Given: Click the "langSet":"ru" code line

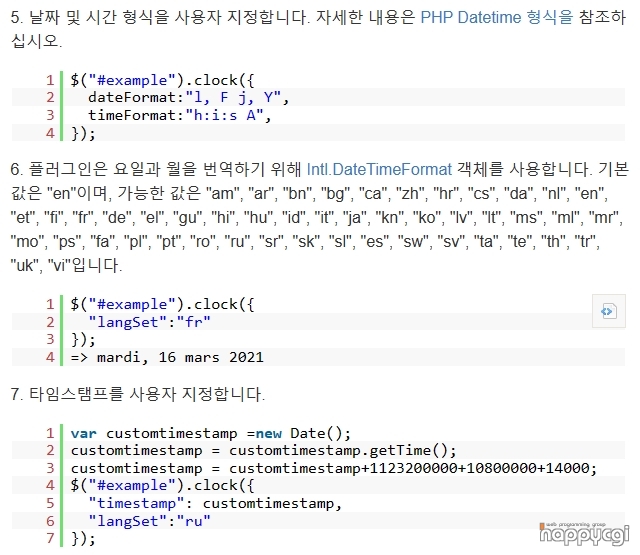Looking at the screenshot, I should point(149,521).
